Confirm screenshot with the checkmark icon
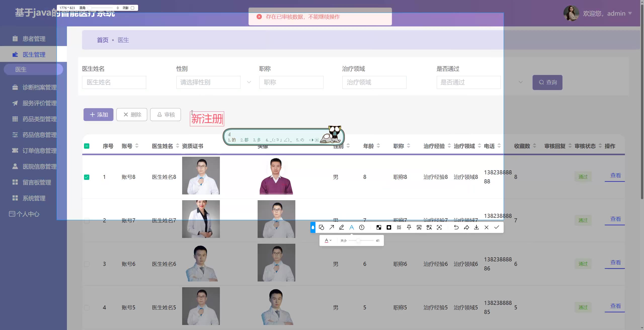Image resolution: width=644 pixels, height=330 pixels. 497,227
